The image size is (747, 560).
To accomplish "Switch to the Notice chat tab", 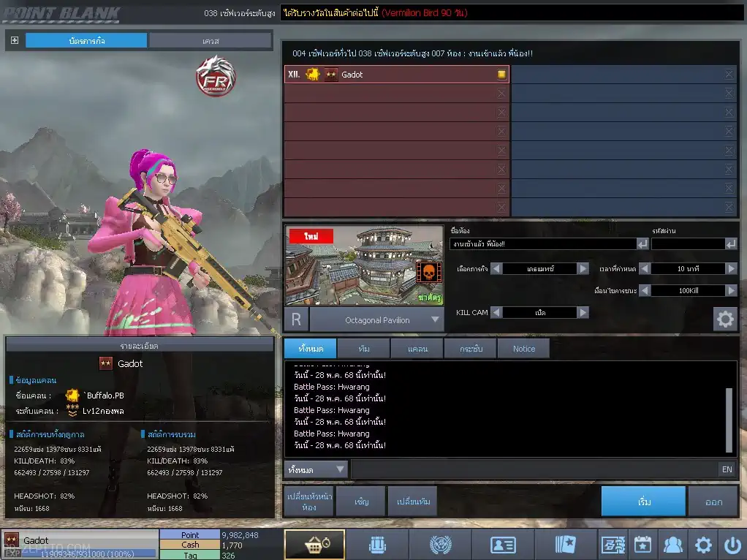I will click(x=523, y=349).
